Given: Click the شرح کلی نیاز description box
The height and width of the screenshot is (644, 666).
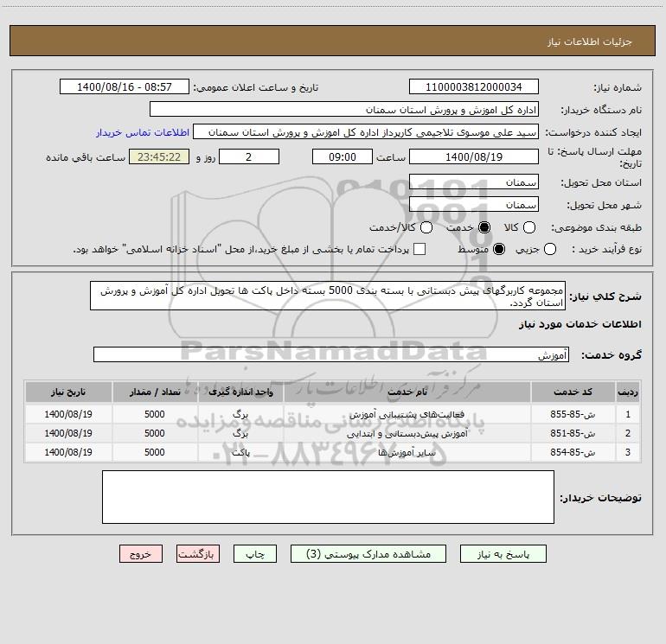Looking at the screenshot, I should pyautogui.click(x=328, y=296).
